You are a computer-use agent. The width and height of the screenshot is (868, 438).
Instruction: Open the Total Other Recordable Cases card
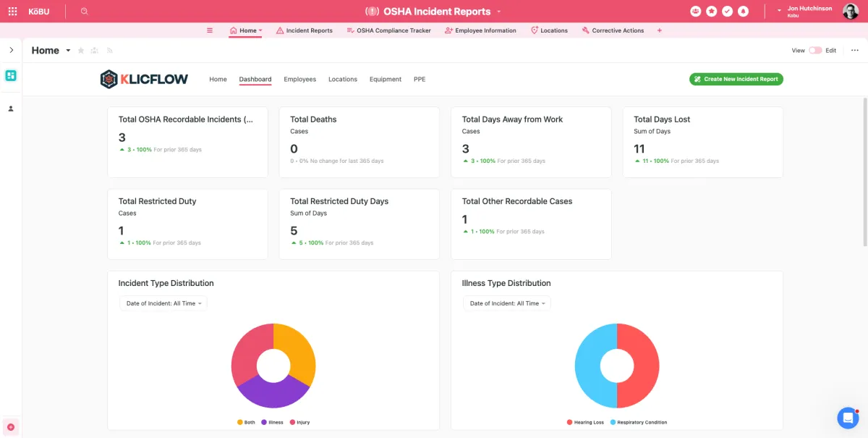531,224
